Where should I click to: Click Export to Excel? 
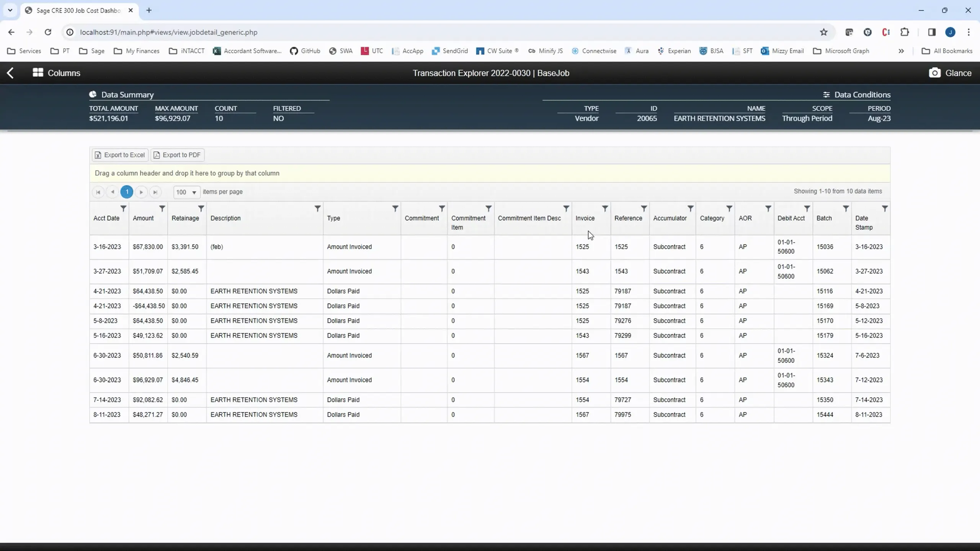tap(119, 155)
